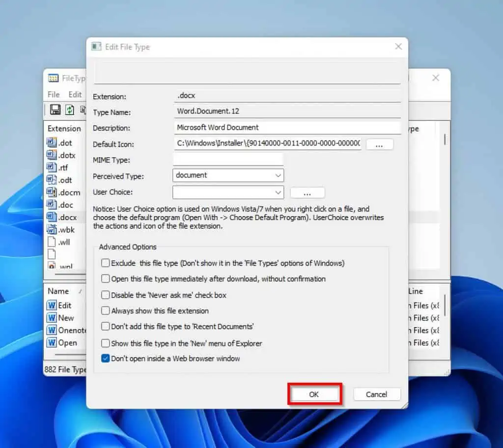This screenshot has width=503, height=448.
Task: Select the .docm extension icon
Action: point(52,192)
